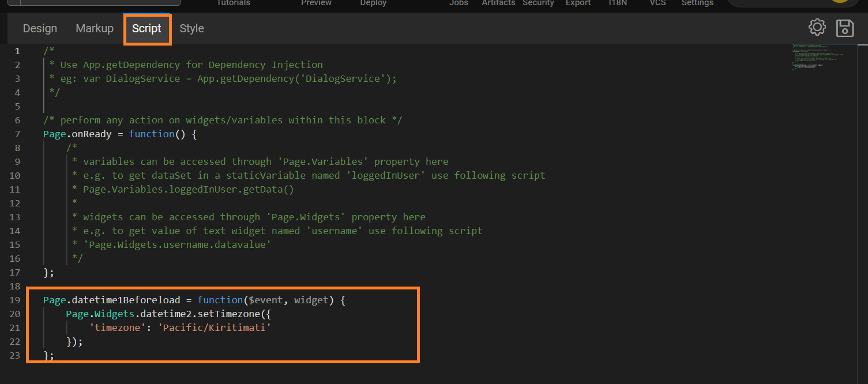Preview the application
Screen dimensions: 868x384
[316, 3]
